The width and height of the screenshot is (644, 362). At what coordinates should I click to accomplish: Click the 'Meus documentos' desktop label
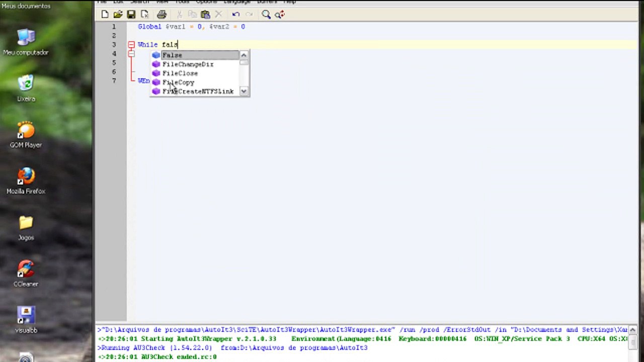(26, 6)
